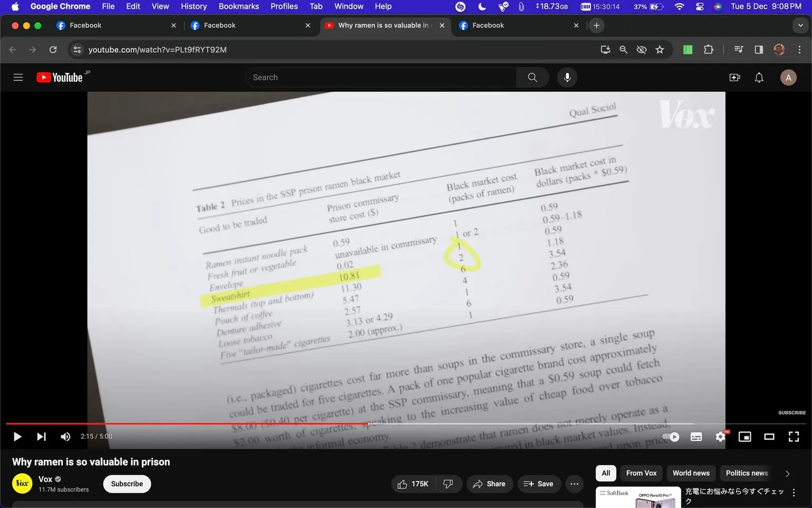
Task: Show more filter chips with the right chevron
Action: pos(787,473)
